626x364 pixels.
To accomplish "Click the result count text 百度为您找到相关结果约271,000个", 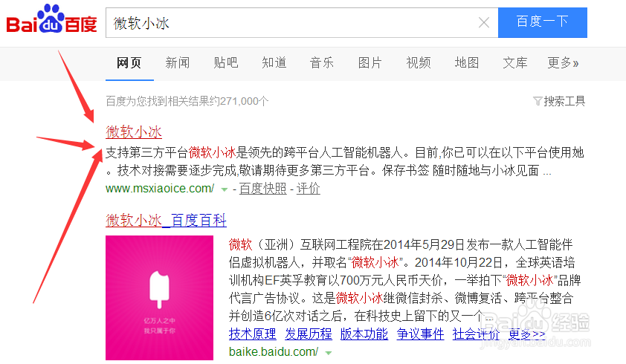I will tap(187, 101).
